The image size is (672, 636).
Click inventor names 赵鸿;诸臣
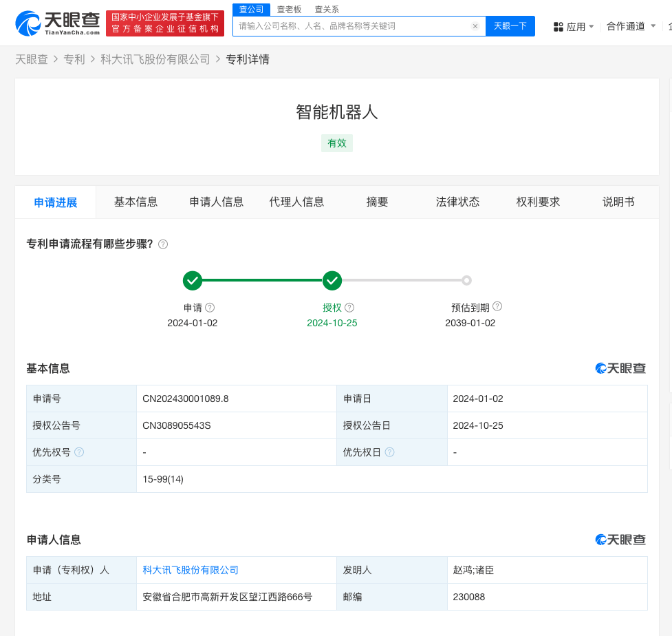pos(473,570)
